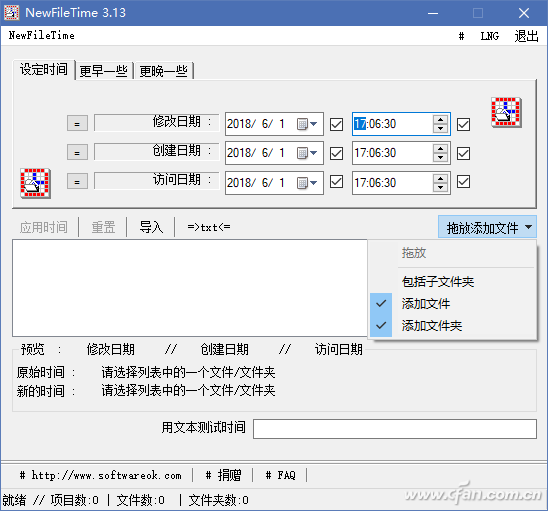
Task: Switch to the 更早一些 tab
Action: pos(104,71)
